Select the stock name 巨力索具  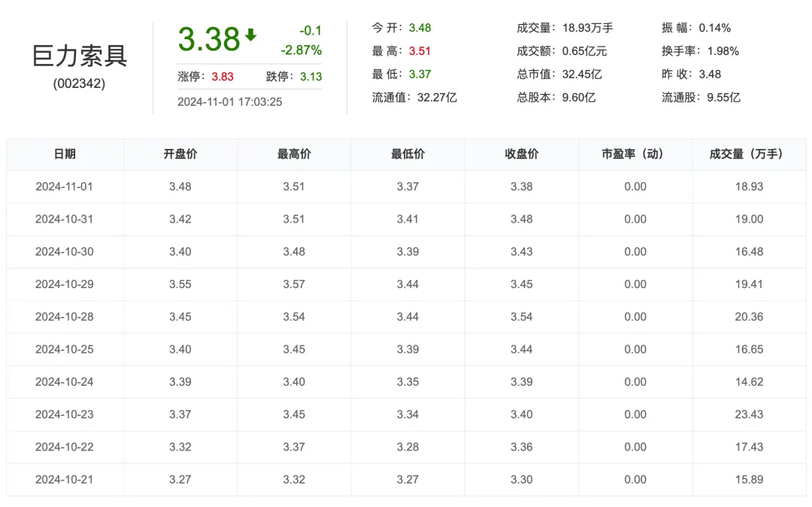point(79,56)
